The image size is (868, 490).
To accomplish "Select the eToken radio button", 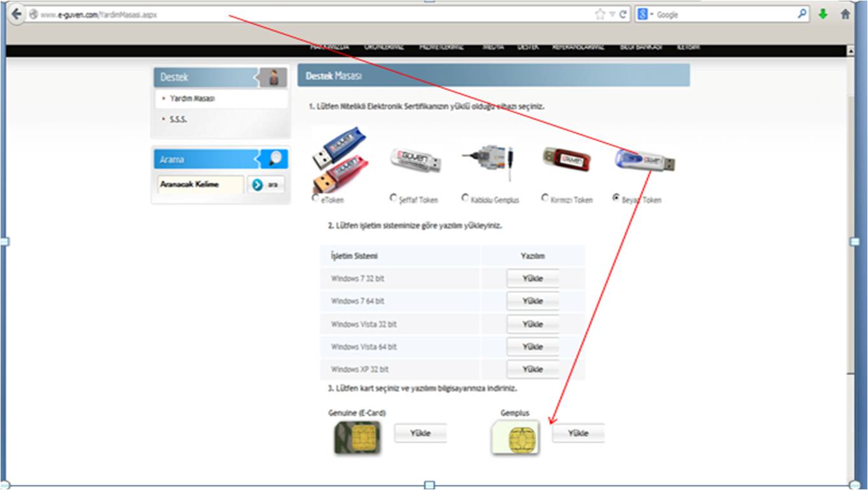I will [316, 198].
